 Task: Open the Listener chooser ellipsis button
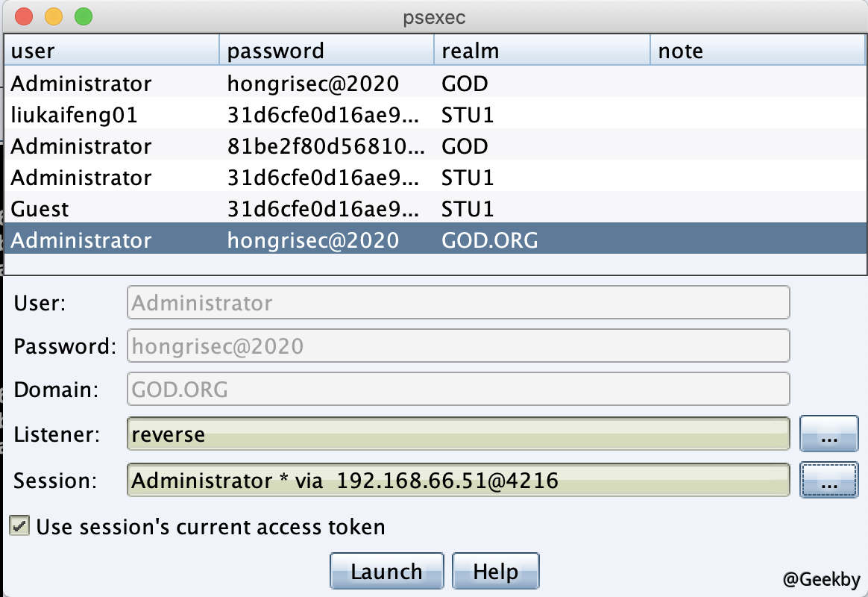(828, 434)
